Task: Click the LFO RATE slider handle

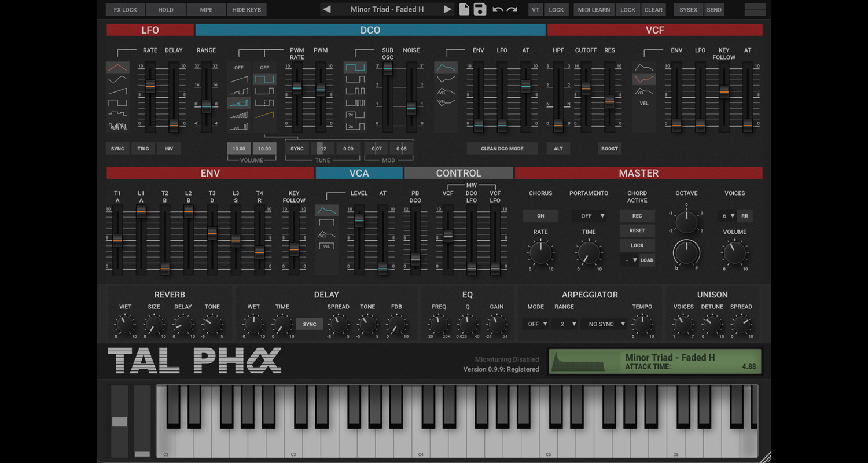Action: click(x=150, y=86)
